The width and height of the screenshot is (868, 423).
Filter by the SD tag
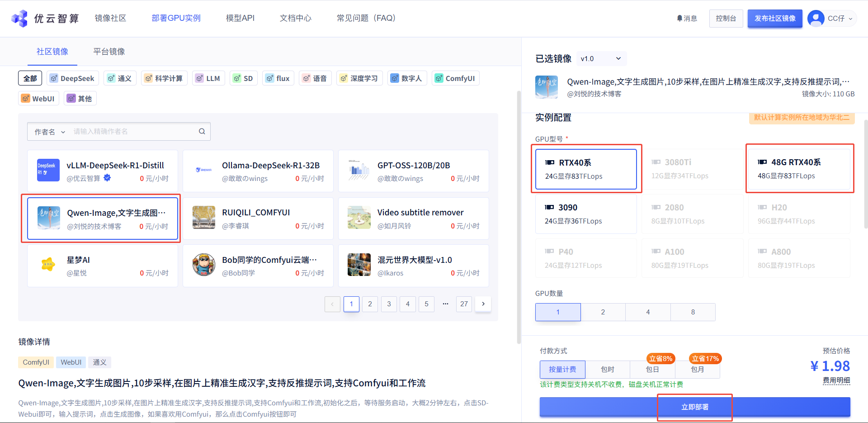(x=243, y=78)
